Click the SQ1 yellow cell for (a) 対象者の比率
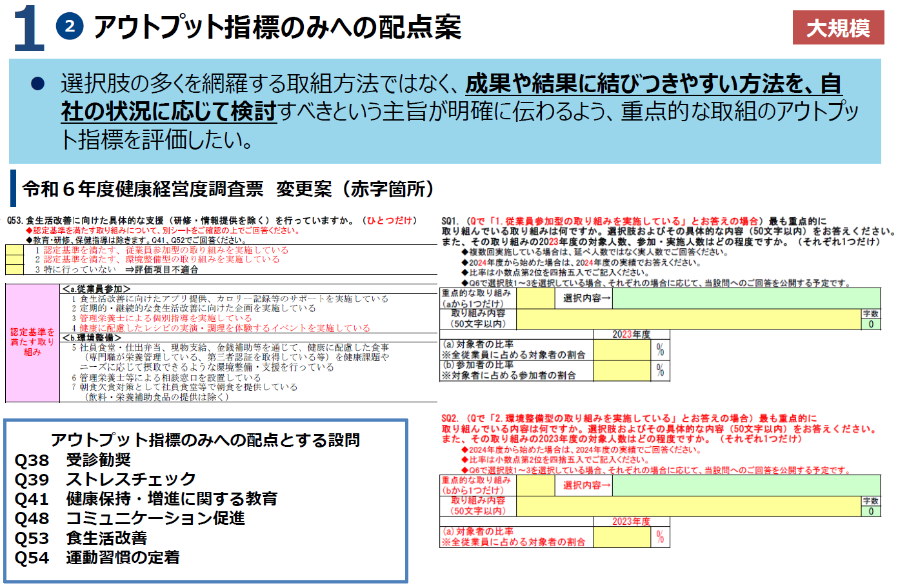The width and height of the screenshot is (898, 588). [622, 350]
